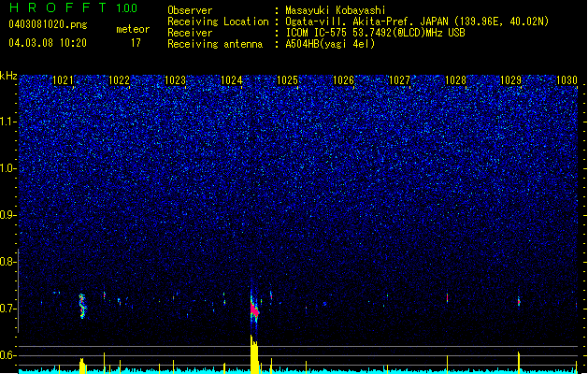The image size is (588, 374).
Task: Click the 1021 time axis marker
Action: click(64, 80)
